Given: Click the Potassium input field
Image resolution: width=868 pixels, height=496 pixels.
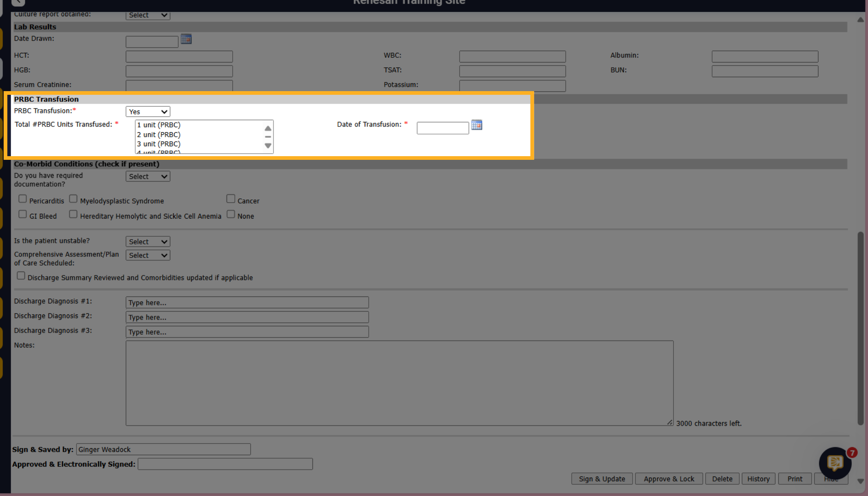Looking at the screenshot, I should click(x=512, y=86).
